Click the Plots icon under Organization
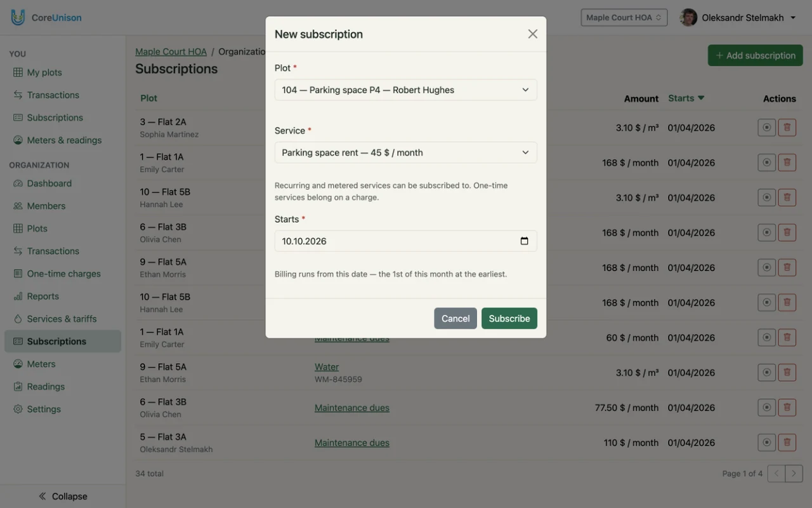This screenshot has height=508, width=812. click(x=18, y=229)
